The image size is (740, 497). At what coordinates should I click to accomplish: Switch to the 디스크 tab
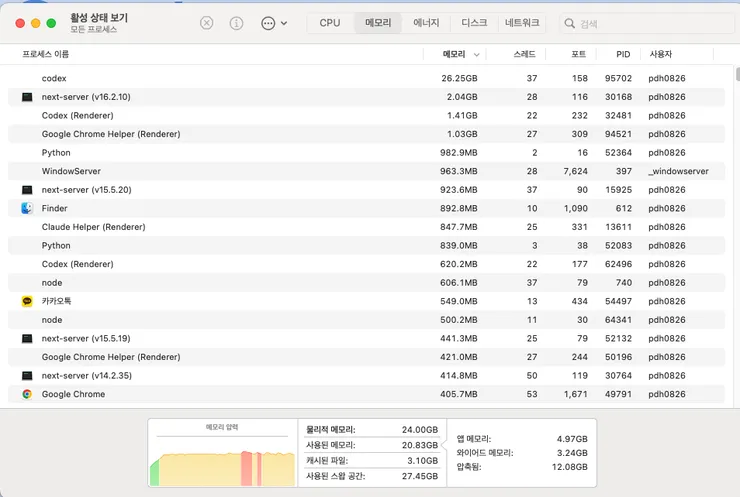click(x=474, y=23)
